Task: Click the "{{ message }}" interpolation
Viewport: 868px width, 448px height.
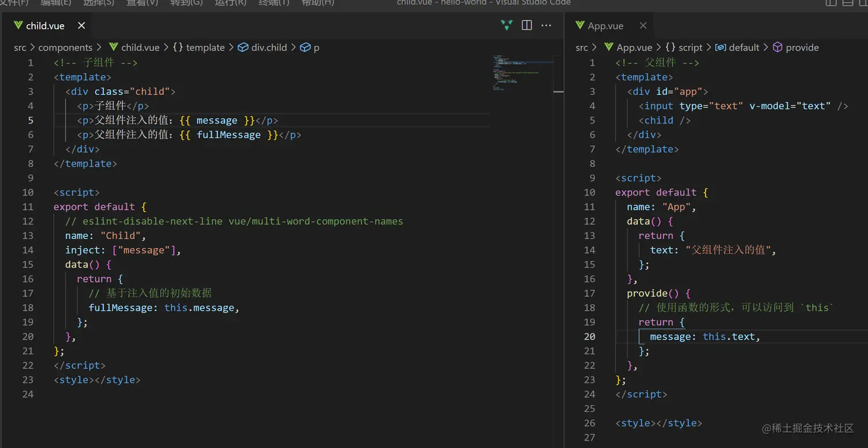Action: 217,121
